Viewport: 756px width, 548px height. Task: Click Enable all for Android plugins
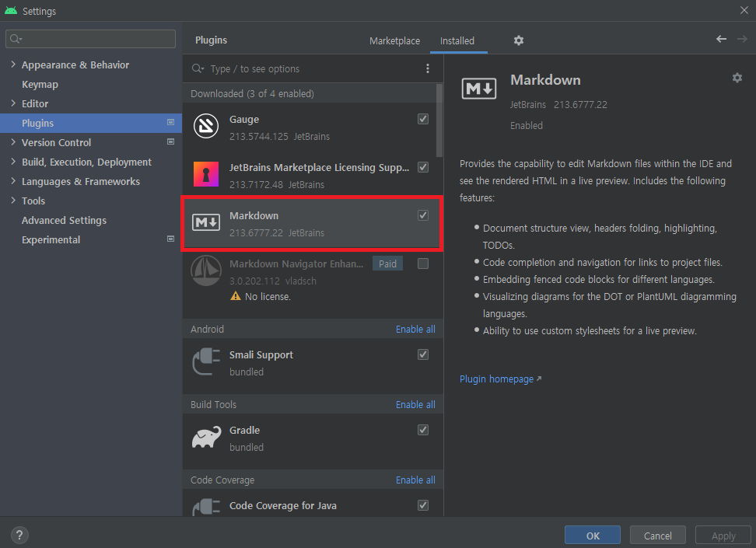(x=415, y=329)
